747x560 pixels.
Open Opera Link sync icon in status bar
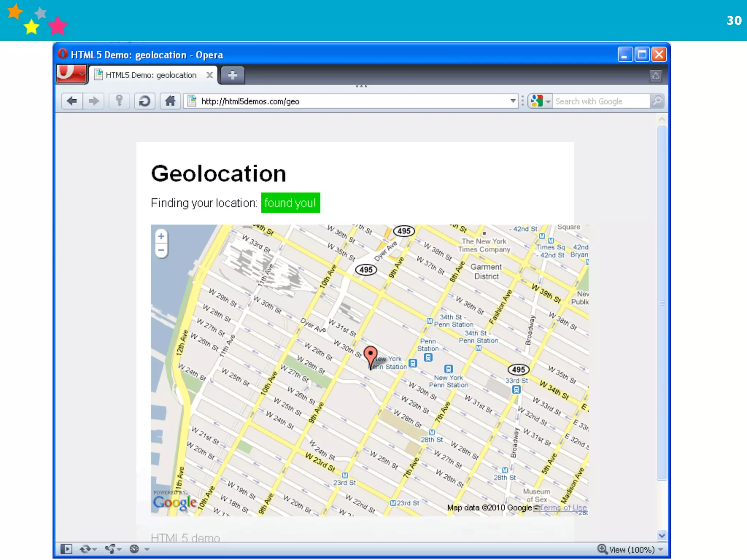point(85,549)
